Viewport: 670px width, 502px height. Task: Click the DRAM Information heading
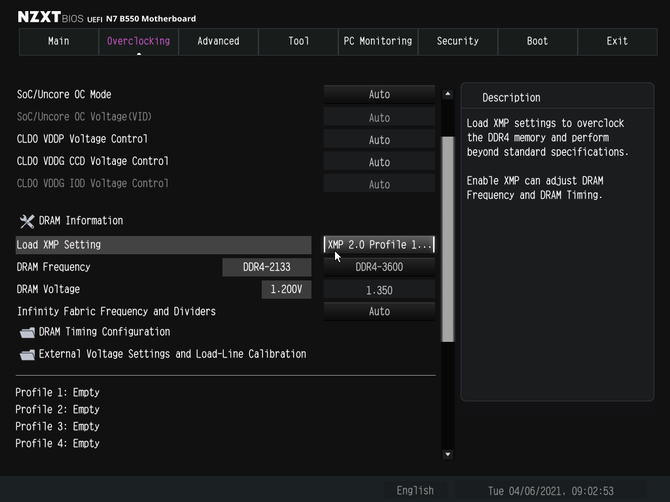click(81, 220)
